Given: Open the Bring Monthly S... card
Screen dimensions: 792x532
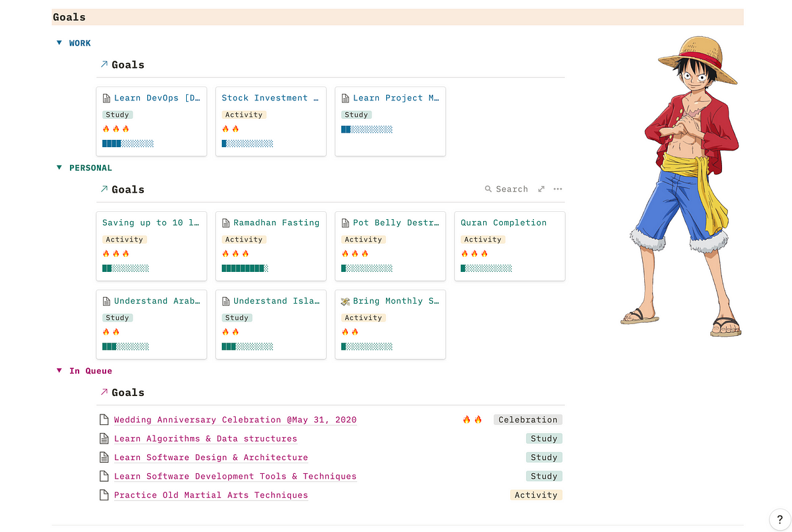Looking at the screenshot, I should 391,325.
